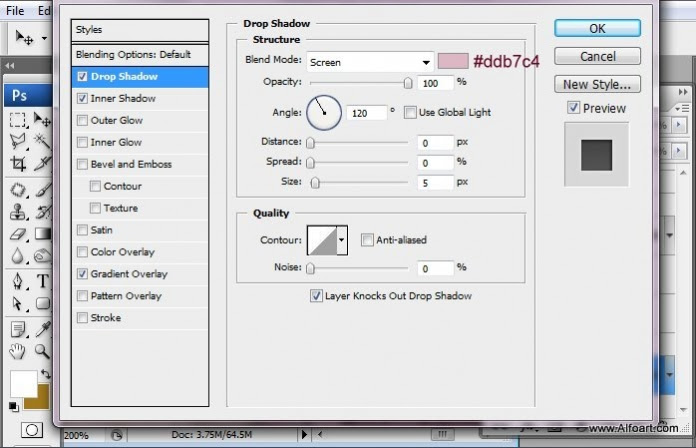Image resolution: width=696 pixels, height=448 pixels.
Task: Select the Eraser tool
Action: click(18, 234)
